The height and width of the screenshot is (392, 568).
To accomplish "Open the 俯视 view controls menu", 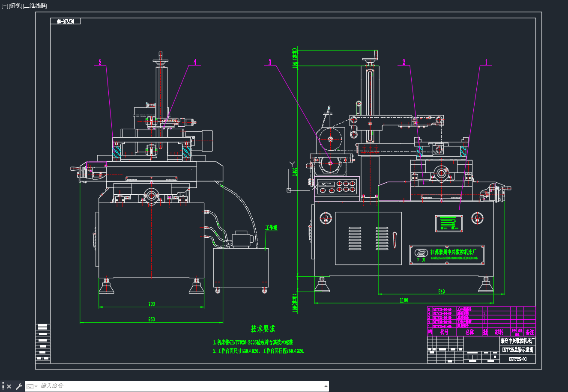I will 15,6.
